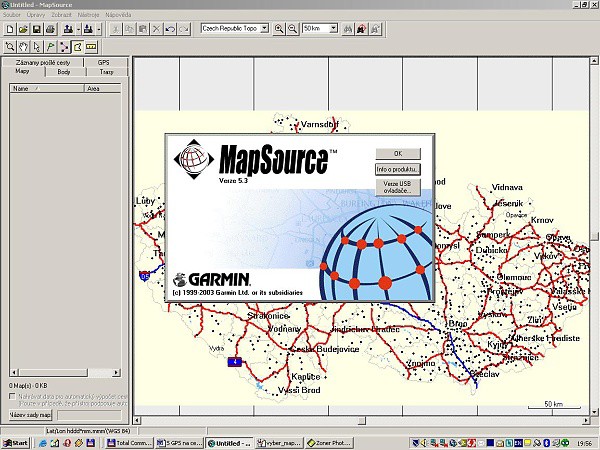Screen dimensions: 600x450
Task: Click the map set name input field
Action: point(90,415)
